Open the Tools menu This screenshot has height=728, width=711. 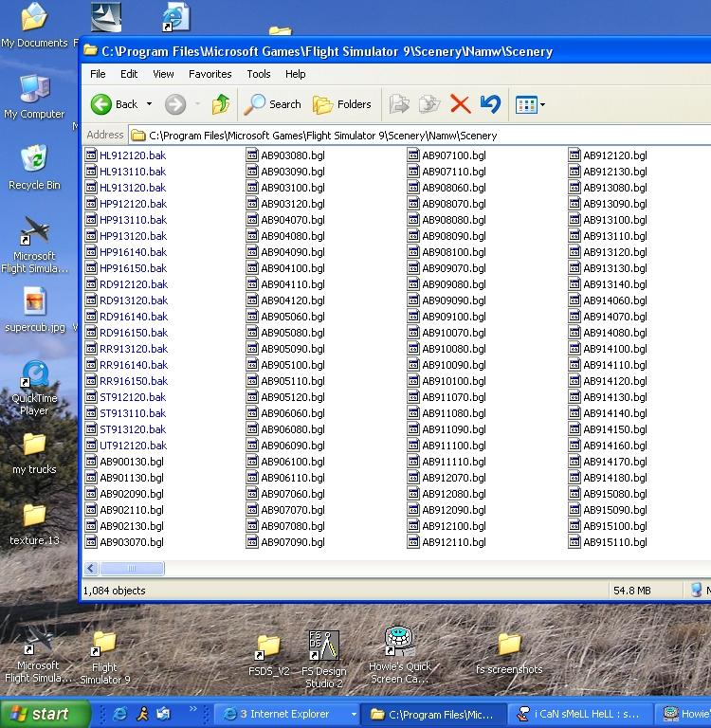(258, 74)
